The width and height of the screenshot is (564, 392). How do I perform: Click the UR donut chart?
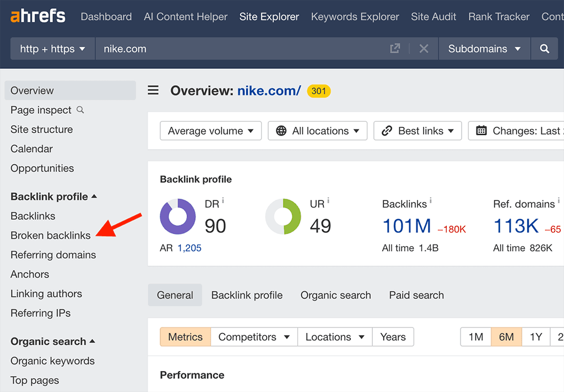283,216
